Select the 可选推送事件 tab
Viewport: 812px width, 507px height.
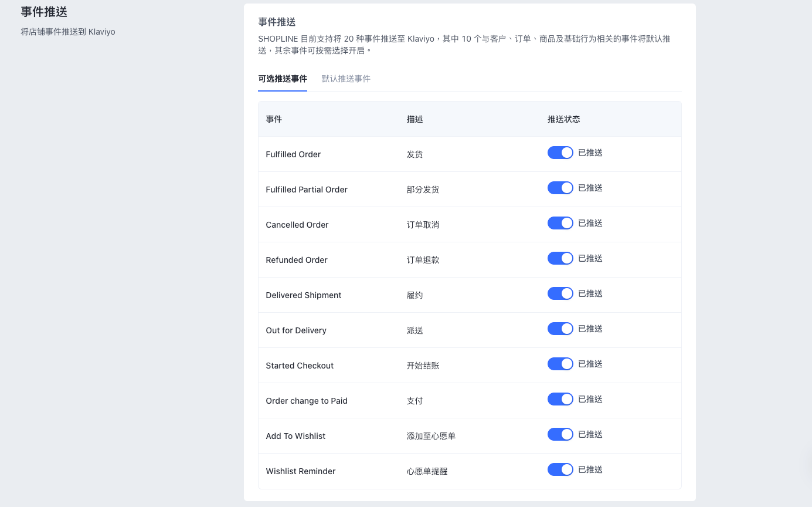pyautogui.click(x=283, y=79)
